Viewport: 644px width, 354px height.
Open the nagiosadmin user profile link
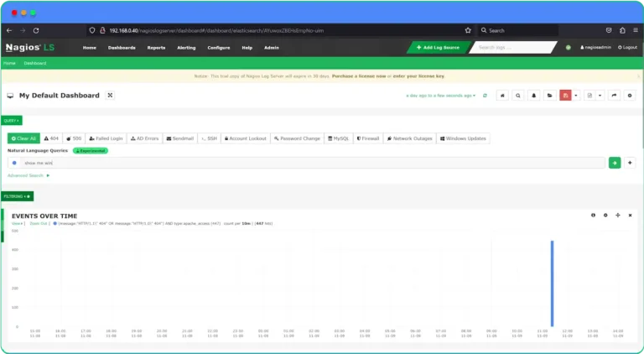tap(595, 48)
